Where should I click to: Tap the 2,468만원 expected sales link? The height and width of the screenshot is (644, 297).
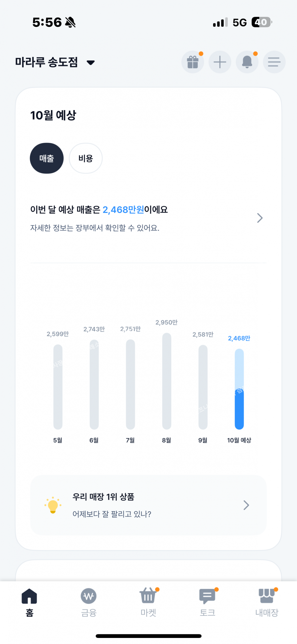tap(123, 210)
